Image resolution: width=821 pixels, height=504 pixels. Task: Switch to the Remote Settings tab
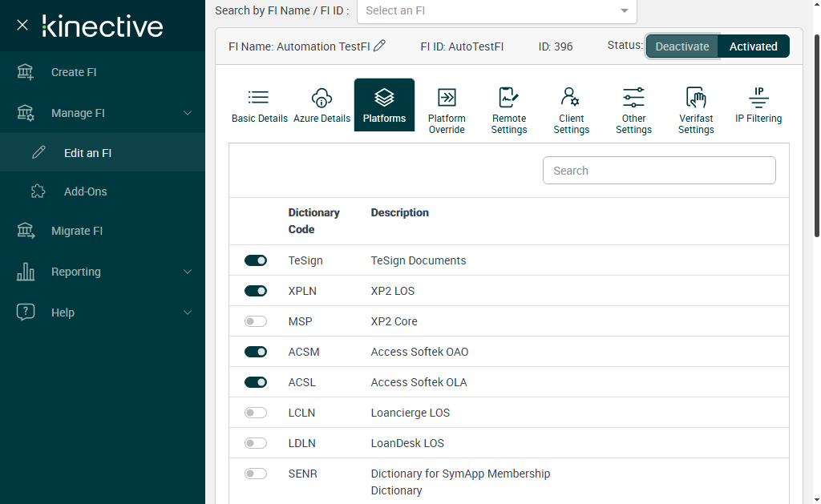coord(509,110)
